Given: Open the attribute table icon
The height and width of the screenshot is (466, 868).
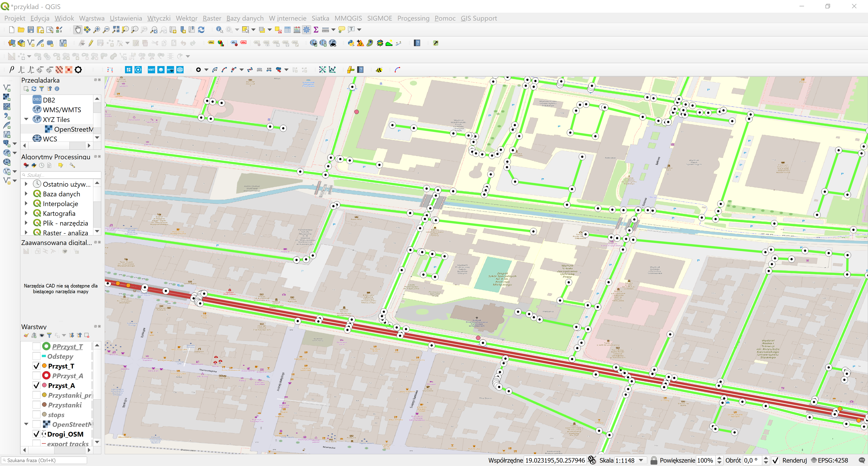Looking at the screenshot, I should tap(288, 30).
